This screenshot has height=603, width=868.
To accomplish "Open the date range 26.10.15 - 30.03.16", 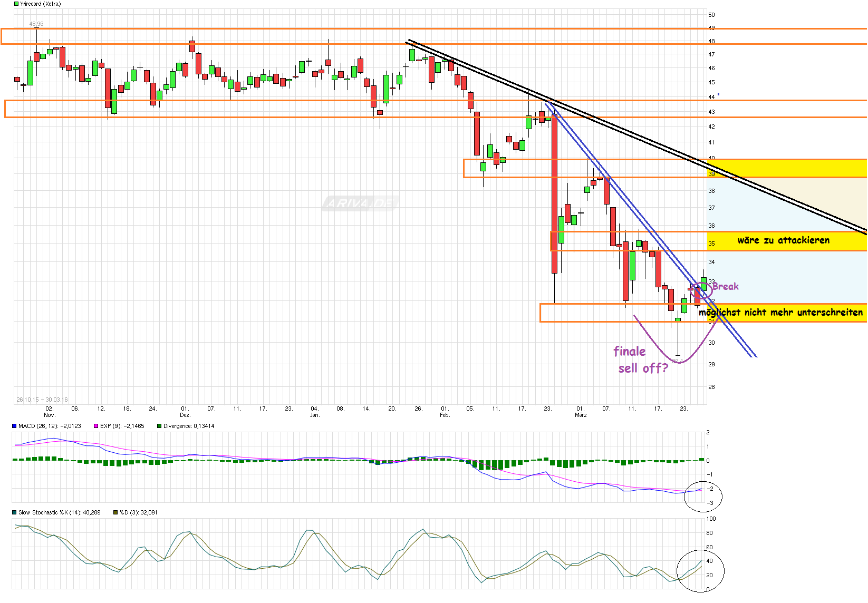I will pyautogui.click(x=43, y=400).
